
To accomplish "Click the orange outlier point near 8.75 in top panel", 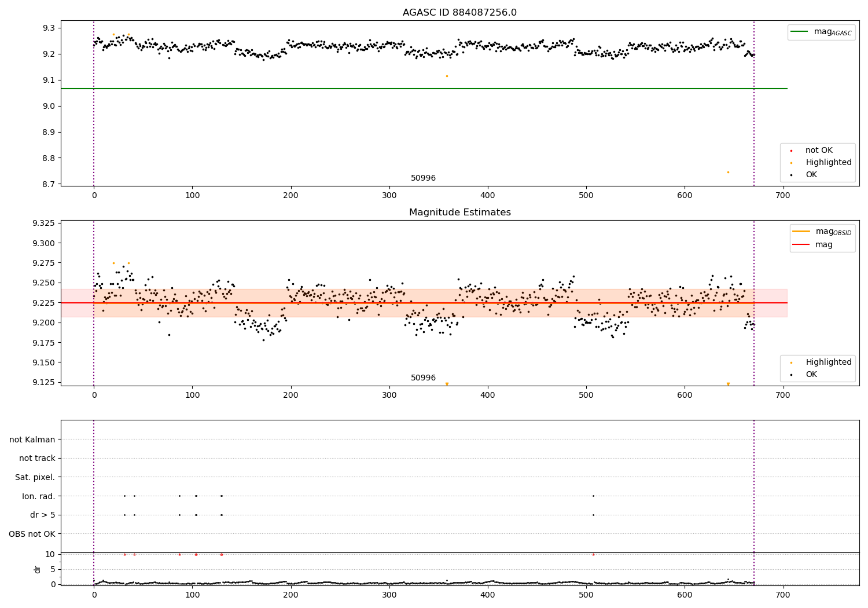I will 728,172.
